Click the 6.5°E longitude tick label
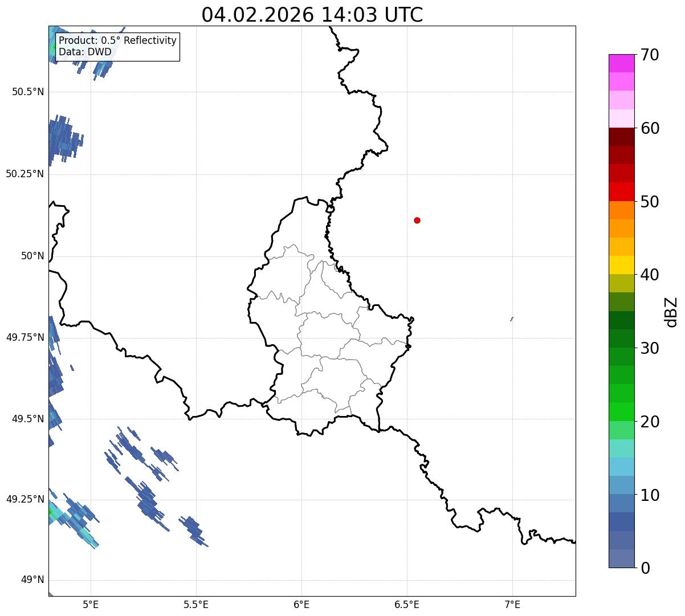Screen dimensions: 685x616 [407, 604]
